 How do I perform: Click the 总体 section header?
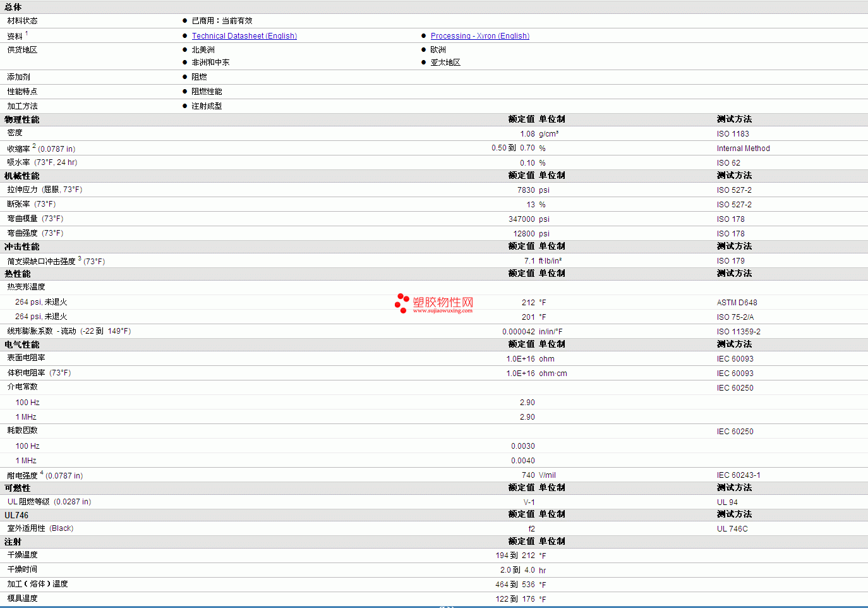[x=13, y=8]
